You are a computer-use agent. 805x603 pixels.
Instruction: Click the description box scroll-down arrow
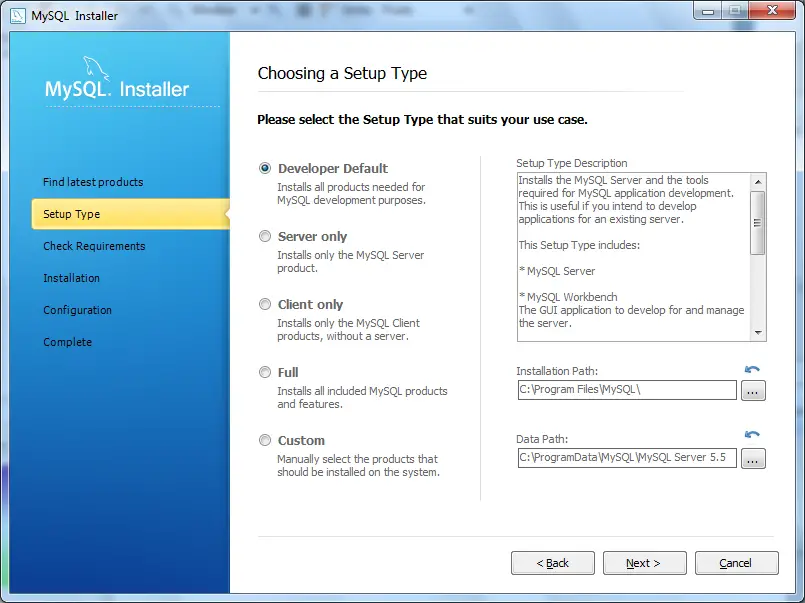click(758, 333)
